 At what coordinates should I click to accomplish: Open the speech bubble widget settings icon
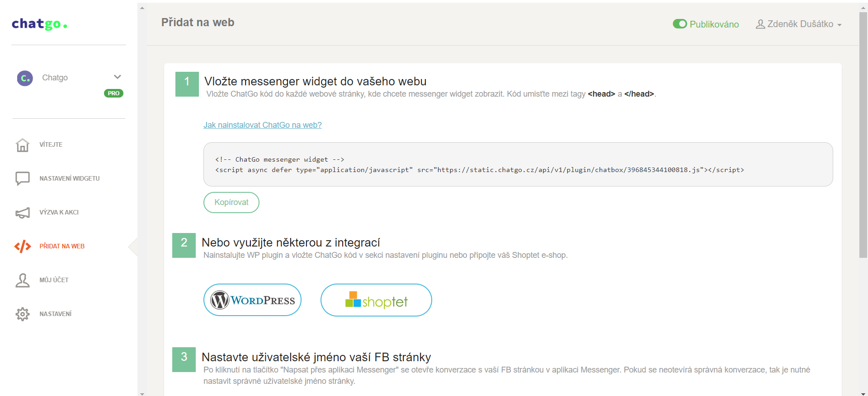click(23, 178)
